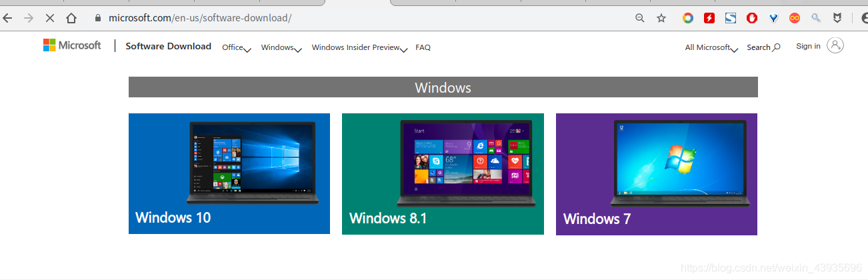Bookmark this page with star icon
868x280 pixels.
click(661, 18)
